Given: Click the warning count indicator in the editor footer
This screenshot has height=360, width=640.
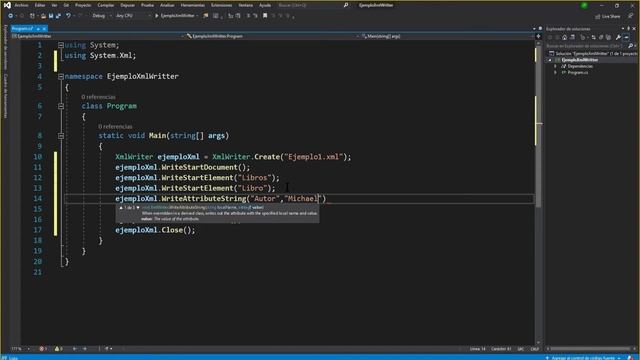Looking at the screenshot, I should [59, 349].
